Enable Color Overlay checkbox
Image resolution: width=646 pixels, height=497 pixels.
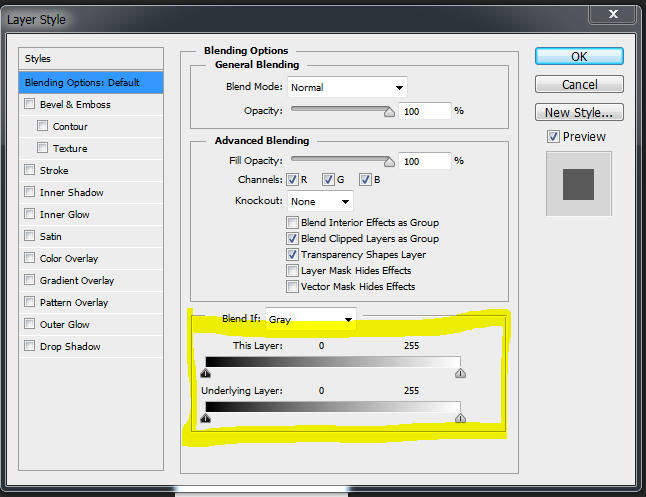tap(30, 258)
